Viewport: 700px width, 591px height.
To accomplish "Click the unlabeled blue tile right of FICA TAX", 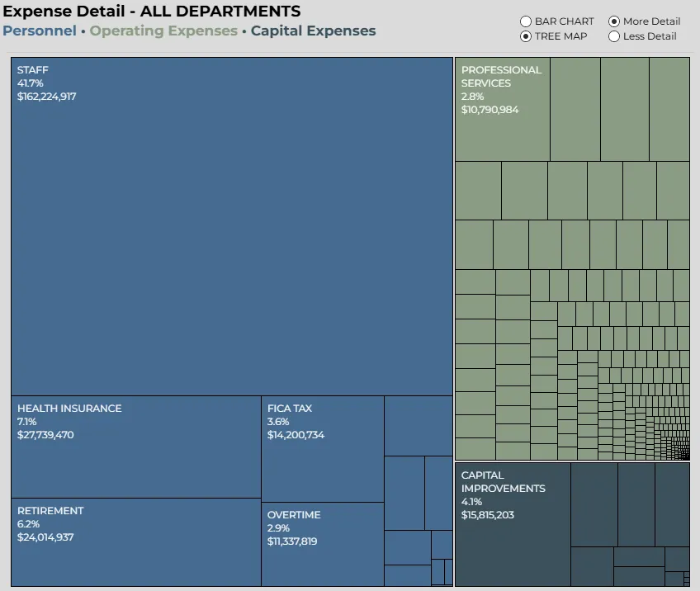I will (x=419, y=426).
